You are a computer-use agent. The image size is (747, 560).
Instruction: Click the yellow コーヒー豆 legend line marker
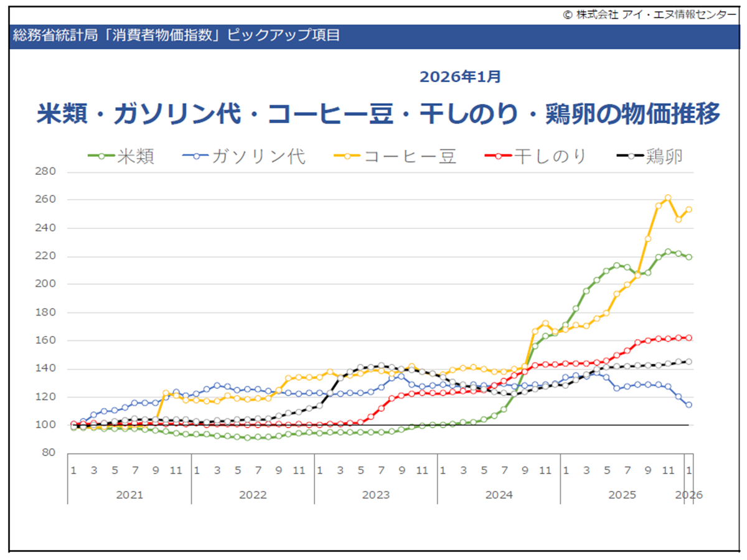348,156
